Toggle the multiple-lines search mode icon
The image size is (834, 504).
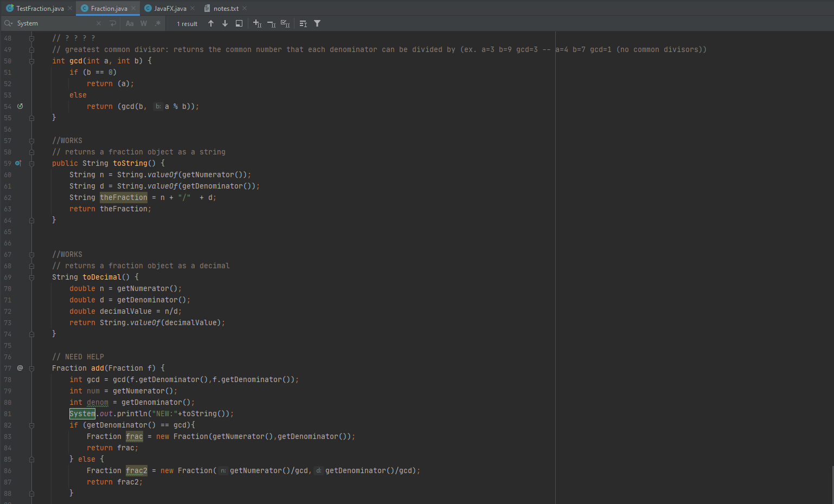303,23
